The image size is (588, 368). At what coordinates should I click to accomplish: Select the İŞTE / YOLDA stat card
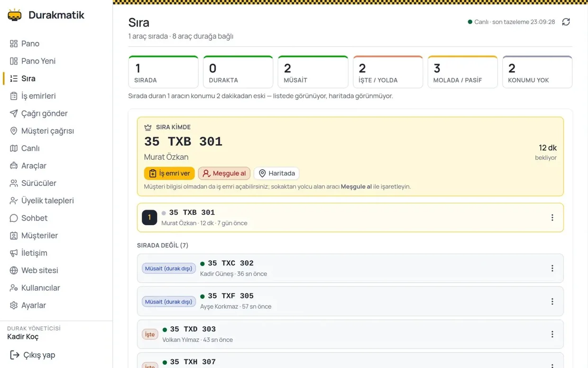pyautogui.click(x=388, y=72)
